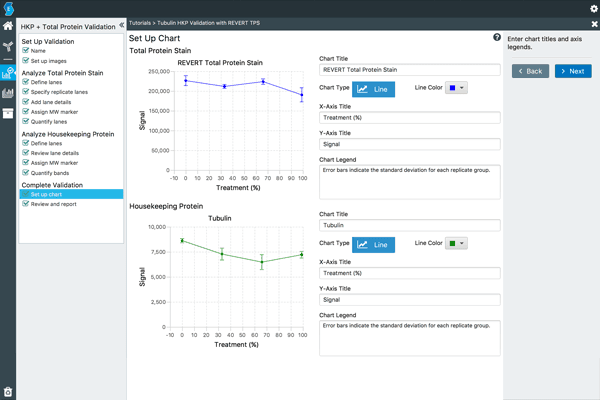The width and height of the screenshot is (600, 400).
Task: Toggle the Quantify bands checkbox
Action: pyautogui.click(x=25, y=173)
